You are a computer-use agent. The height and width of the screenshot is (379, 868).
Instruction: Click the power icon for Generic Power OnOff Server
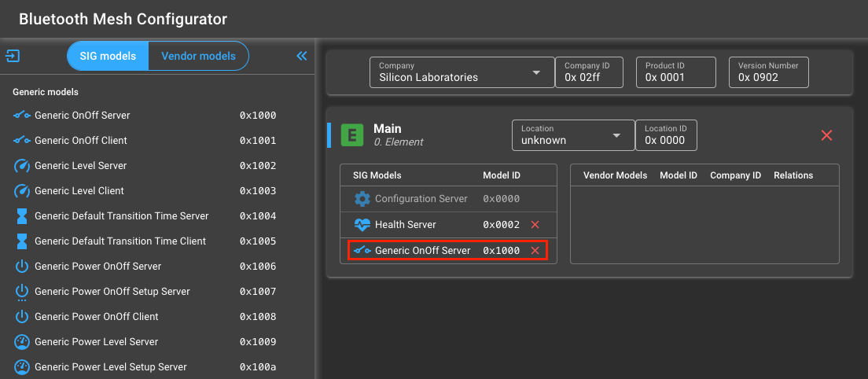[21, 266]
